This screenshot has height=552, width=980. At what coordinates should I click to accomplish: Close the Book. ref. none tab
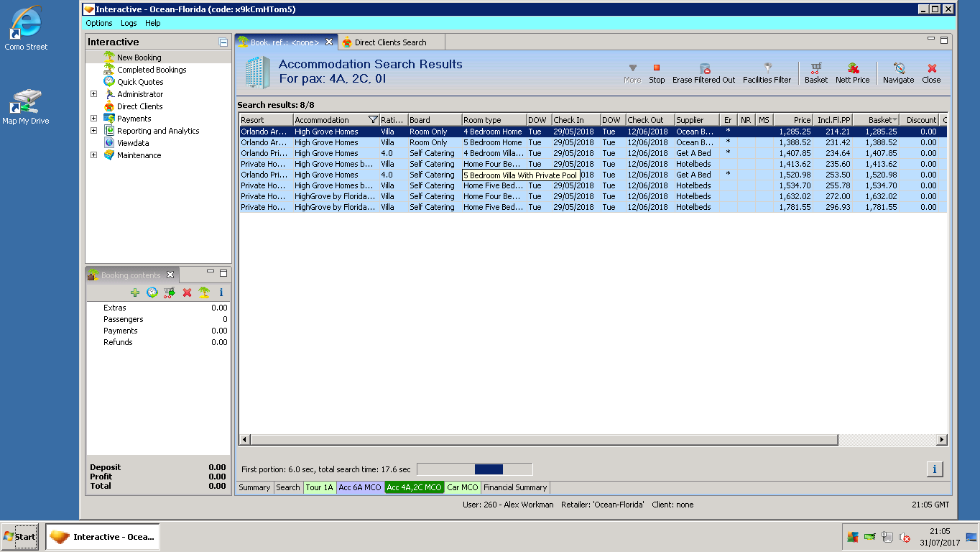point(329,42)
